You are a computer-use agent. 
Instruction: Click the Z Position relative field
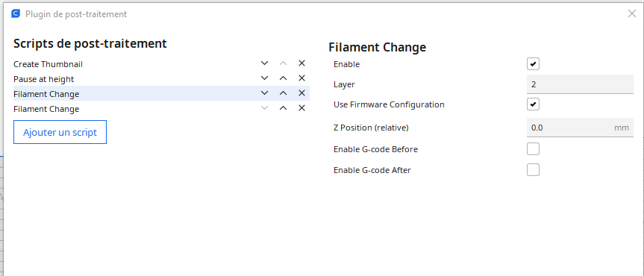tap(580, 128)
